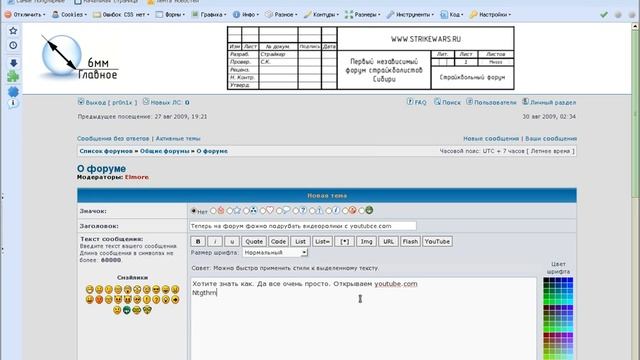The height and width of the screenshot is (360, 640).
Task: Open the Новые сообщения link
Action: pyautogui.click(x=491, y=139)
